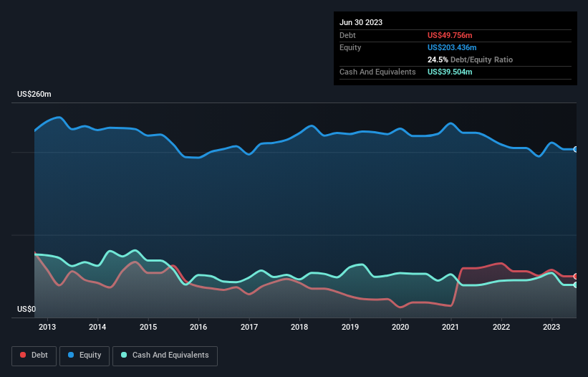This screenshot has height=377, width=588.
Task: Click the Debt row label in tooltip
Action: pos(347,35)
